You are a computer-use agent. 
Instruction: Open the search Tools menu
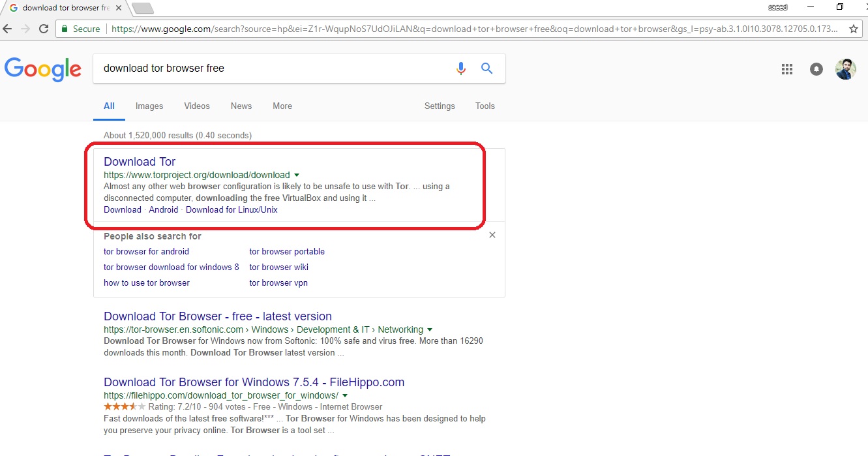point(485,106)
